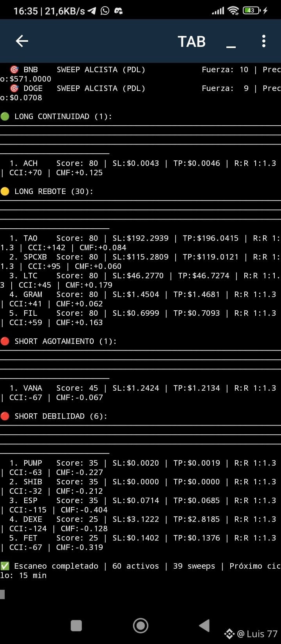
Task: Select the text 'BNB'
Action: click(31, 69)
